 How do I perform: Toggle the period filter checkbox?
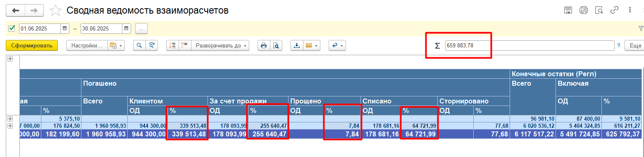click(x=12, y=28)
